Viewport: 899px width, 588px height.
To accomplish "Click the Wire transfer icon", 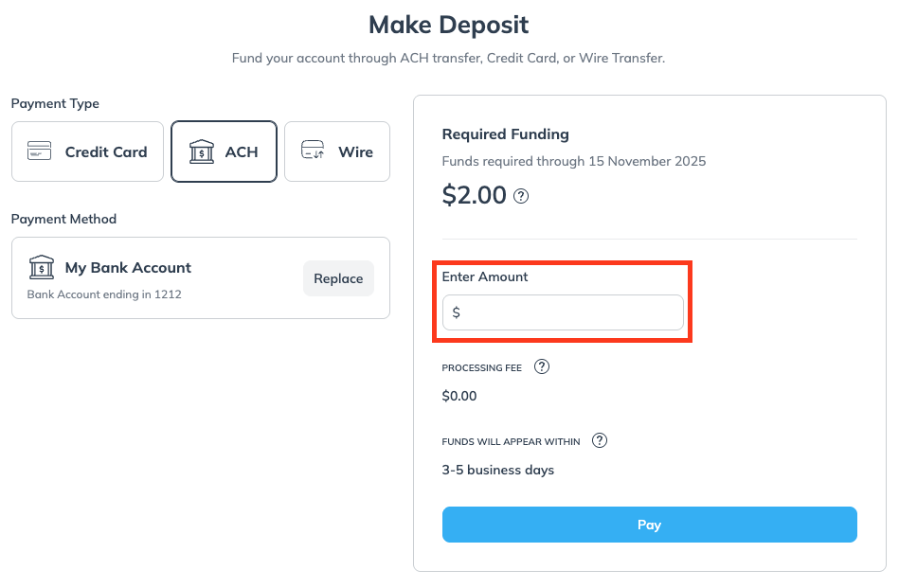I will pos(313,151).
